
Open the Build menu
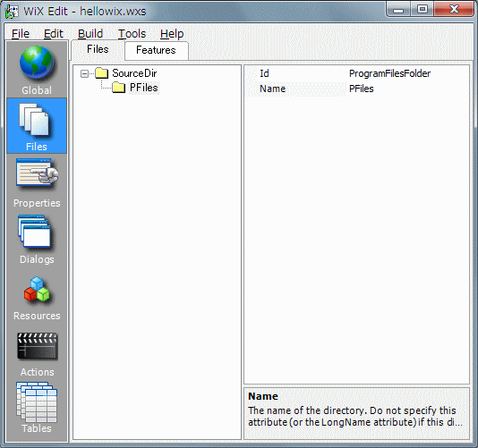click(90, 33)
